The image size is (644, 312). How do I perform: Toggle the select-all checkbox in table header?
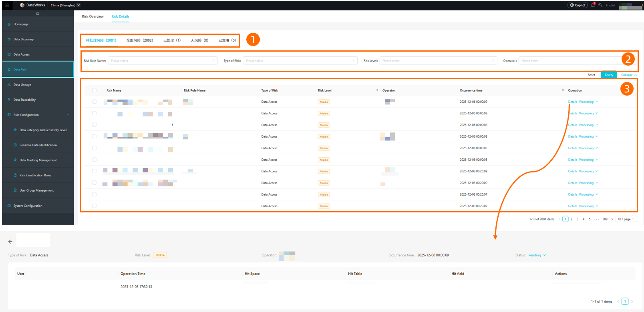pyautogui.click(x=94, y=90)
